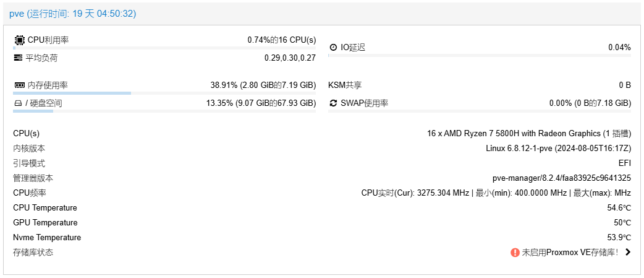Click the AMD Ryzen 7 5800H CPU text
Viewport: 644px width, 278px height.
tap(529, 134)
